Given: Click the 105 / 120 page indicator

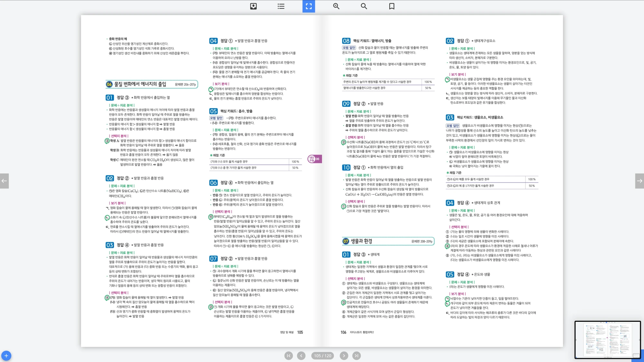Looking at the screenshot, I should click(322, 356).
